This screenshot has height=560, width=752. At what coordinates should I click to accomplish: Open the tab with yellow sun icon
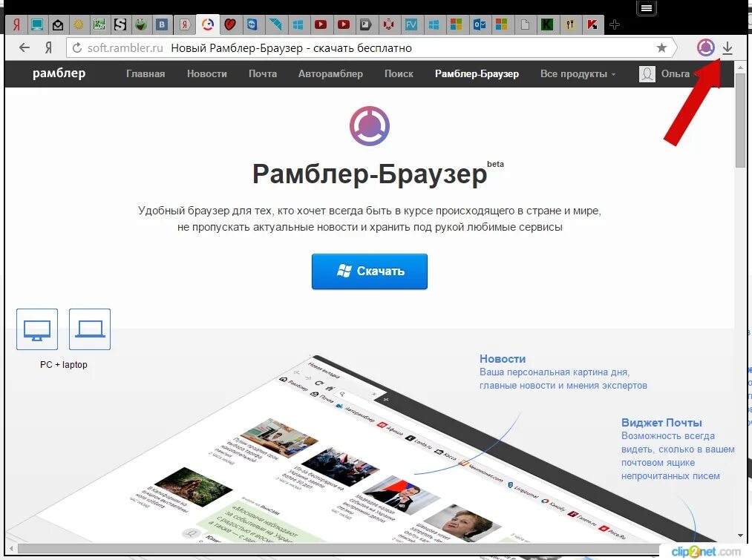(x=79, y=24)
